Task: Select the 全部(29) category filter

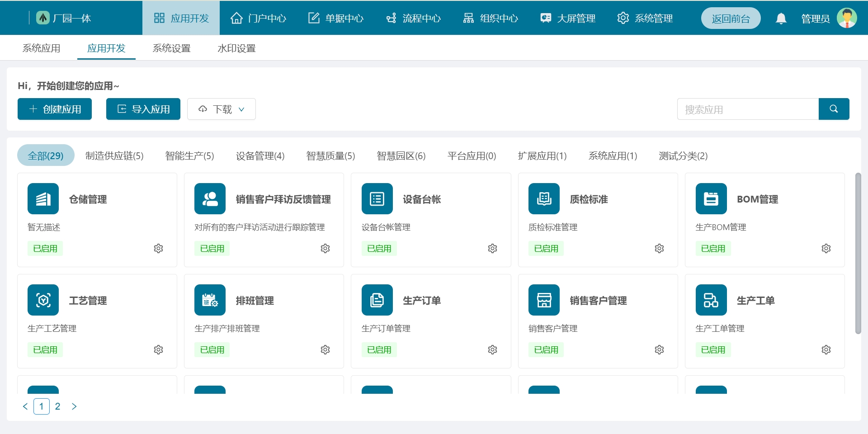Action: [x=46, y=156]
